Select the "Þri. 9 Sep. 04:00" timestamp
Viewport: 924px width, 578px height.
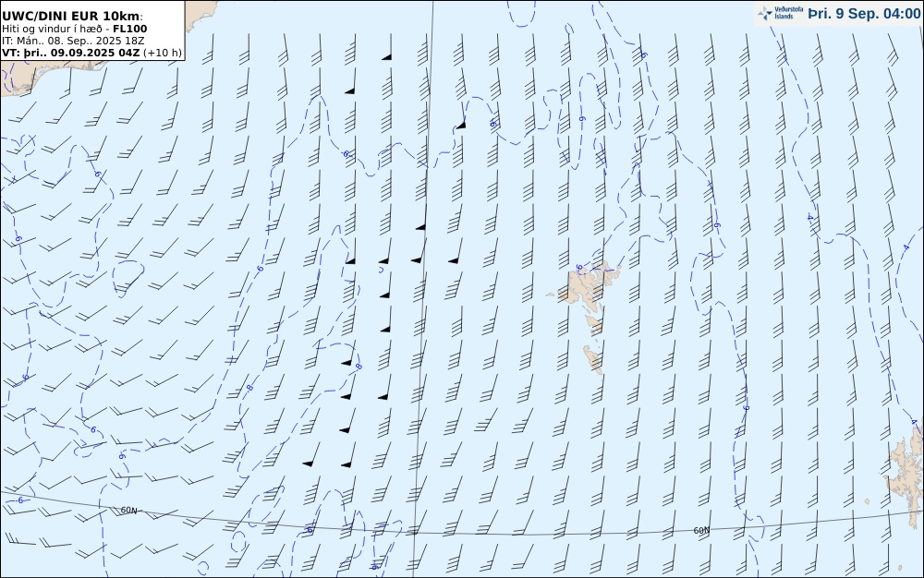tap(865, 14)
